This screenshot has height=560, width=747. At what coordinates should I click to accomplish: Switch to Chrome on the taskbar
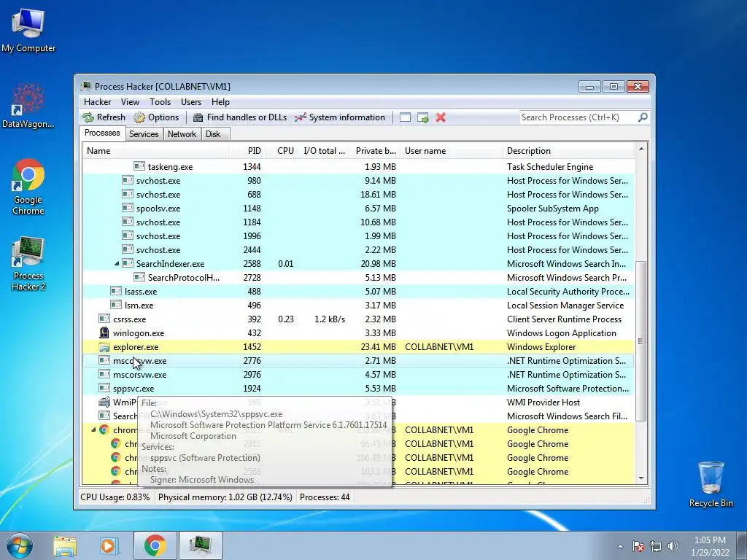[x=155, y=545]
